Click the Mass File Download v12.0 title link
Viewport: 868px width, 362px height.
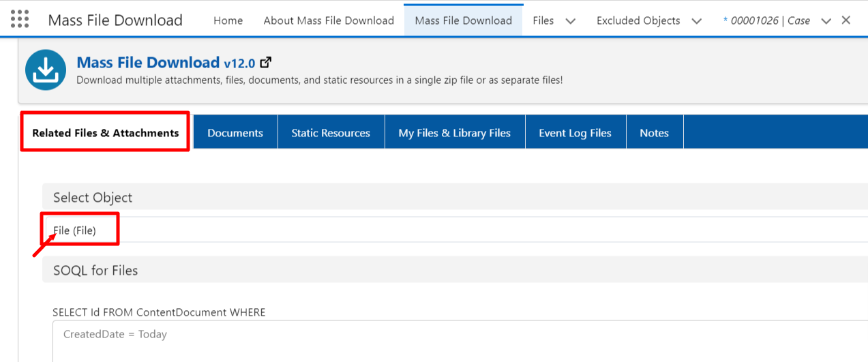pos(166,62)
